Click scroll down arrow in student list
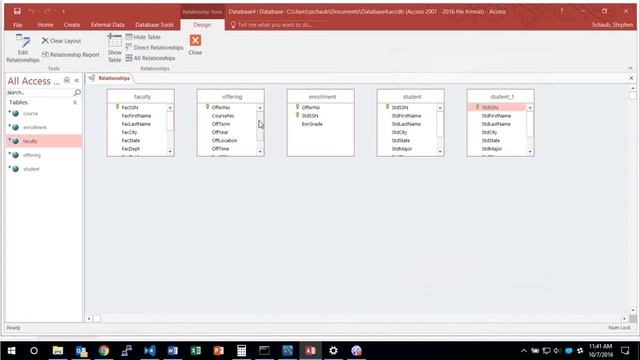 [440, 152]
